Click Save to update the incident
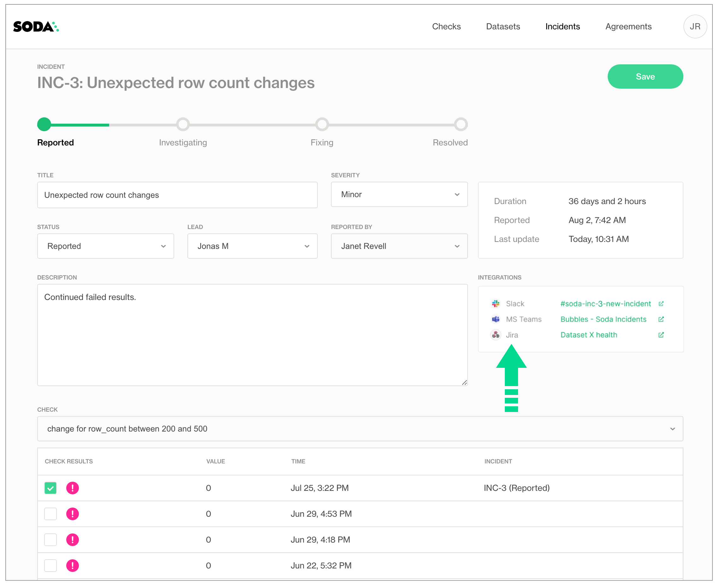The width and height of the screenshot is (720, 588). tap(646, 77)
